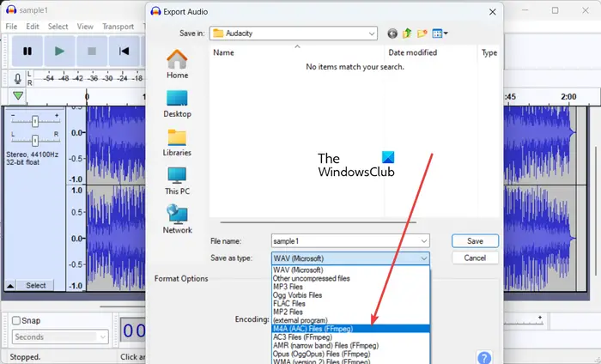The image size is (601, 364).
Task: Sort by Type column header
Action: point(489,52)
